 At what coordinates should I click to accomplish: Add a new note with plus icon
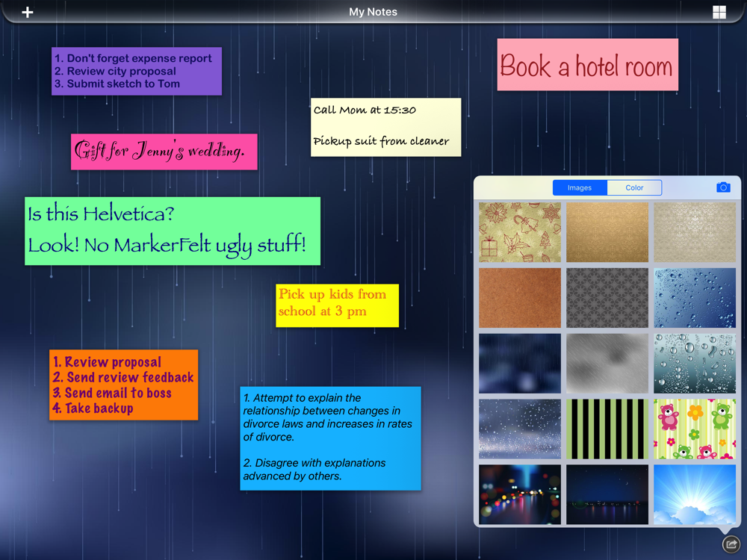28,13
